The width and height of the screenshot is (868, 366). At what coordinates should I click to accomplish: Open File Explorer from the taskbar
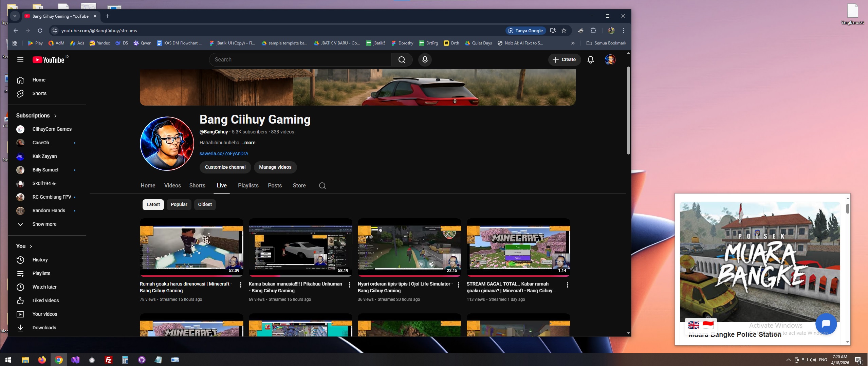[25, 360]
